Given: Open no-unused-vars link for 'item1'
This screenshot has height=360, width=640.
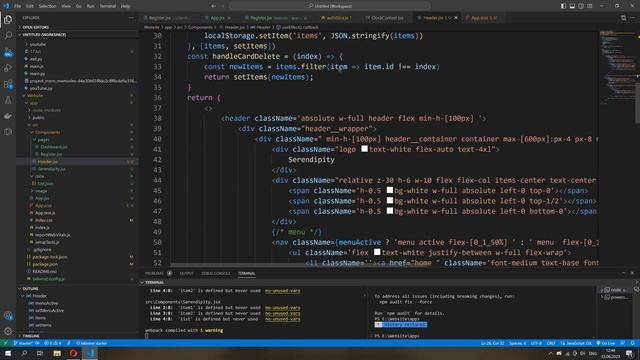Looking at the screenshot, I should click(x=282, y=308).
